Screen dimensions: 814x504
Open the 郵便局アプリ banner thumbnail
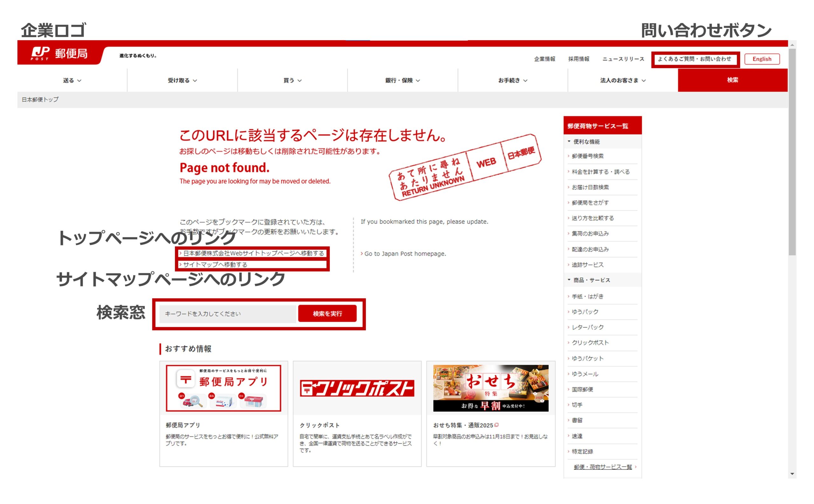(223, 388)
